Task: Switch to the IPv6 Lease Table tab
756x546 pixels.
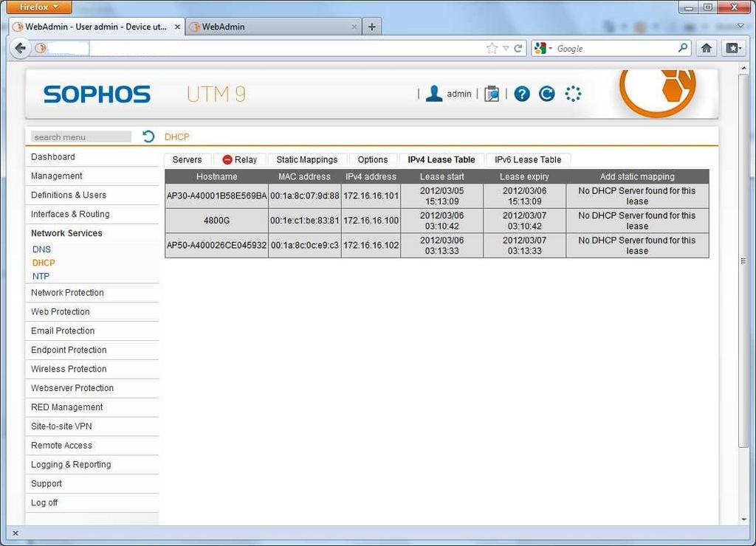Action: 527,159
